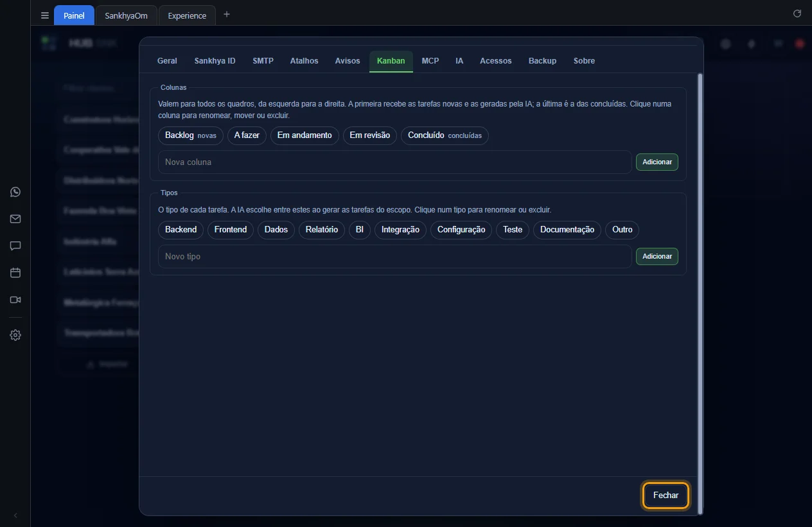Click the dialog's vertical scrollbar
Viewport: 812px width, 527px height.
(700, 293)
